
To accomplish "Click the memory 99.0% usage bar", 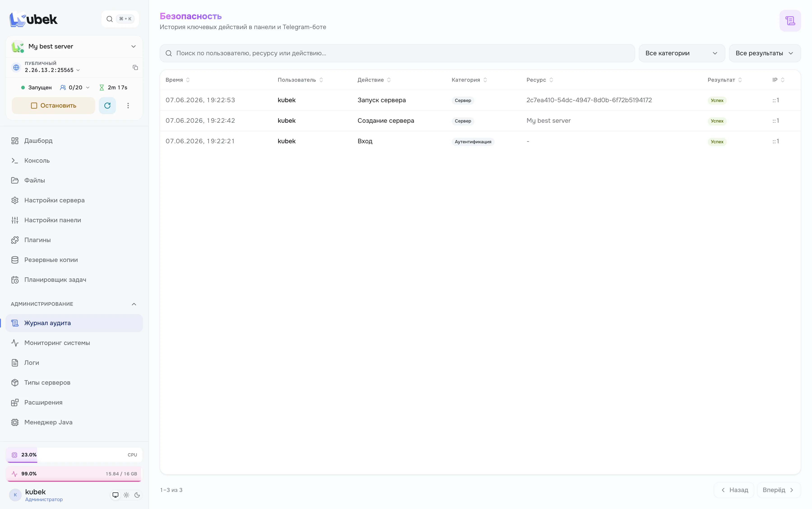I will click(x=74, y=474).
